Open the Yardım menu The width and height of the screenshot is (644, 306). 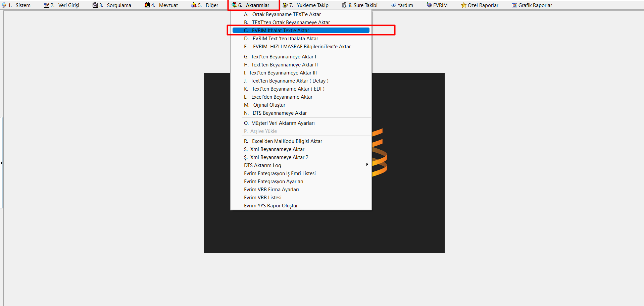point(405,5)
